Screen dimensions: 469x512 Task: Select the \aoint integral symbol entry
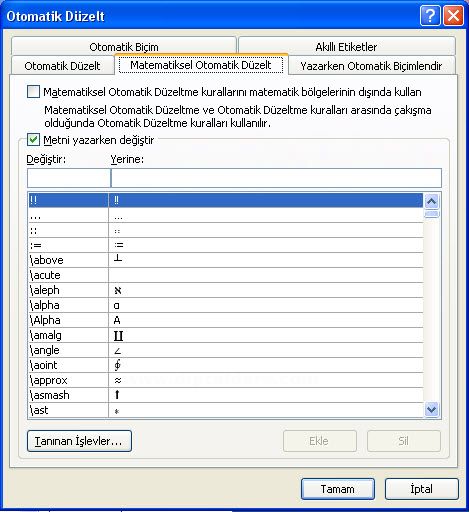click(x=226, y=365)
